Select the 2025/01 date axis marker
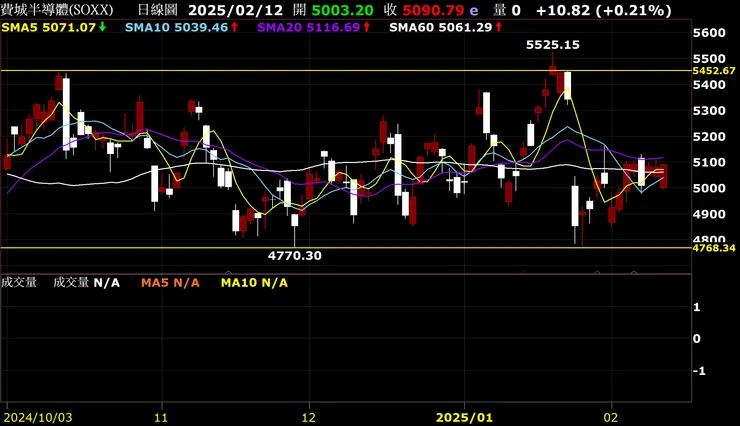Screen dimensions: 740x426 click(x=464, y=417)
